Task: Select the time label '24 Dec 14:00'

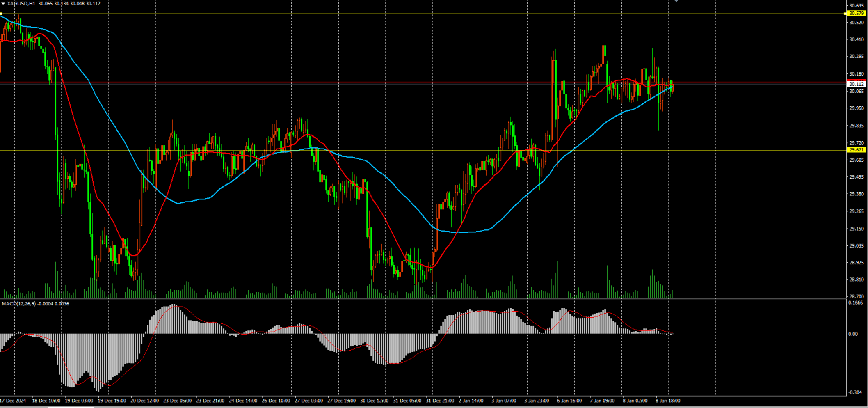Action: click(x=243, y=401)
